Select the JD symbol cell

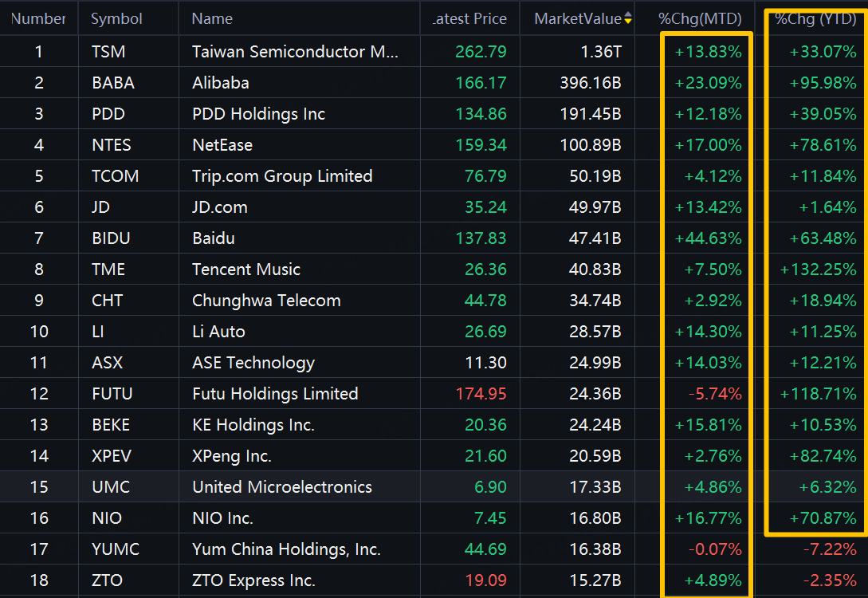pos(100,207)
